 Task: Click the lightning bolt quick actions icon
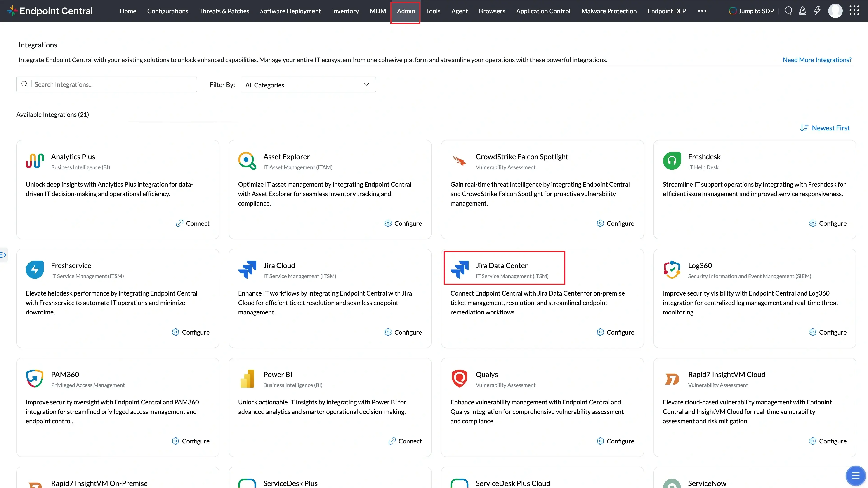coord(817,11)
